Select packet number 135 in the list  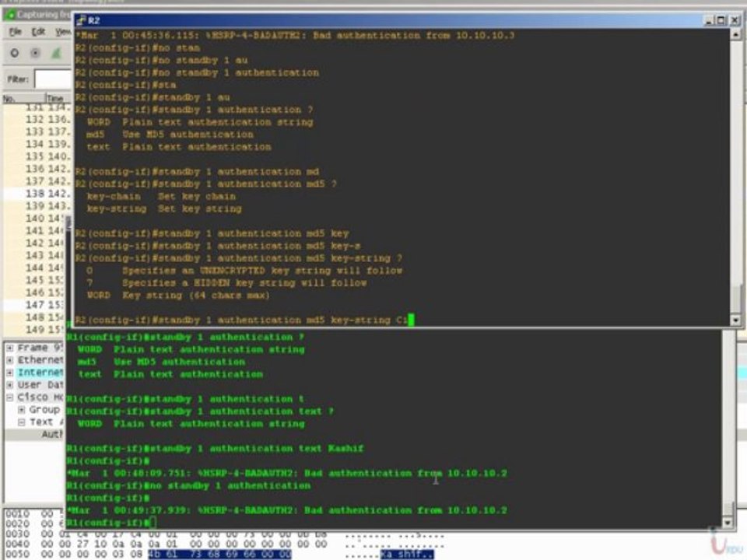tap(37, 156)
